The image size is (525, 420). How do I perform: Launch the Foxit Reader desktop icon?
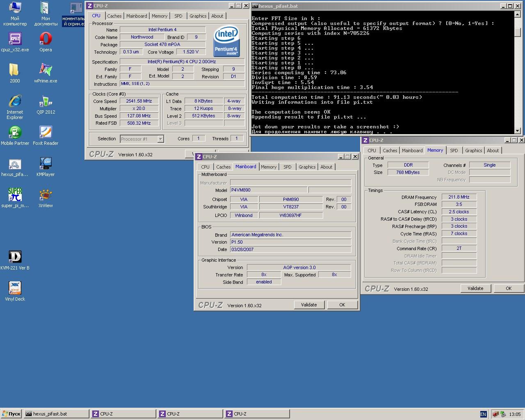pyautogui.click(x=46, y=135)
